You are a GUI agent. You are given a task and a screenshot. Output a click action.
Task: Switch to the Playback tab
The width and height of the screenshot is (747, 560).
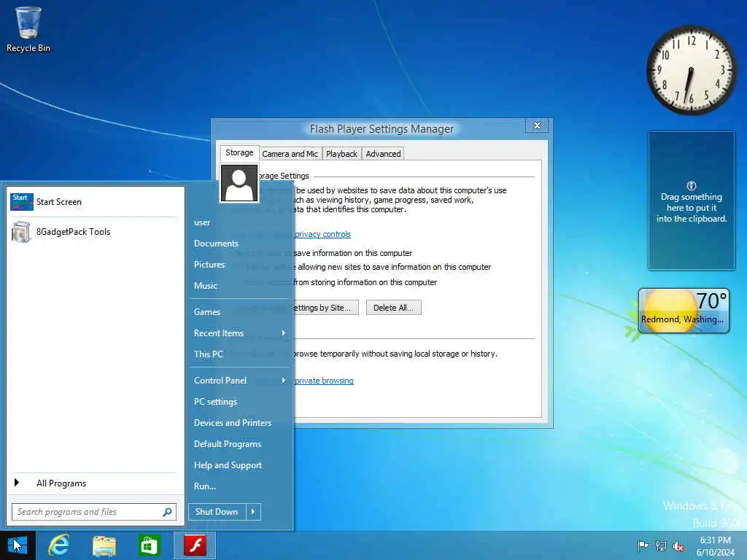(341, 154)
